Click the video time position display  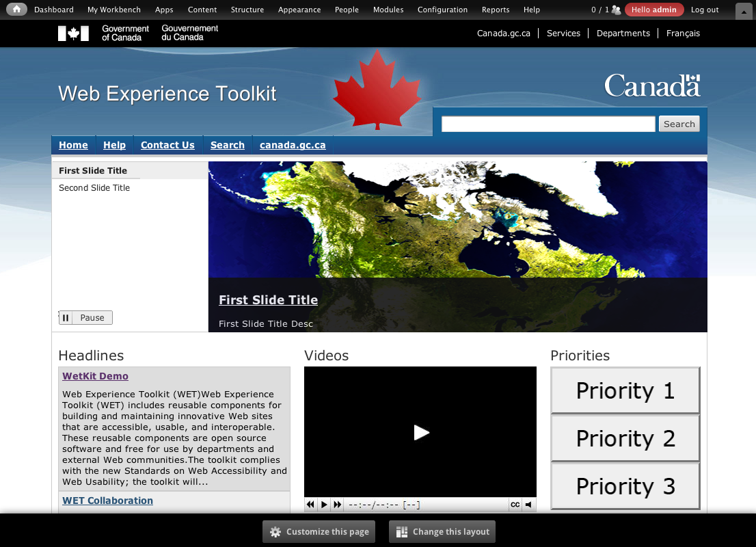(384, 505)
